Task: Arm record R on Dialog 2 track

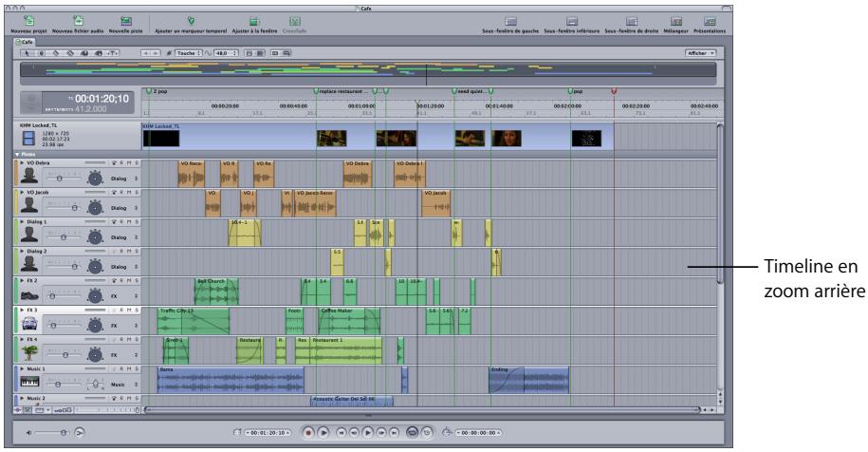Action: pos(121,251)
